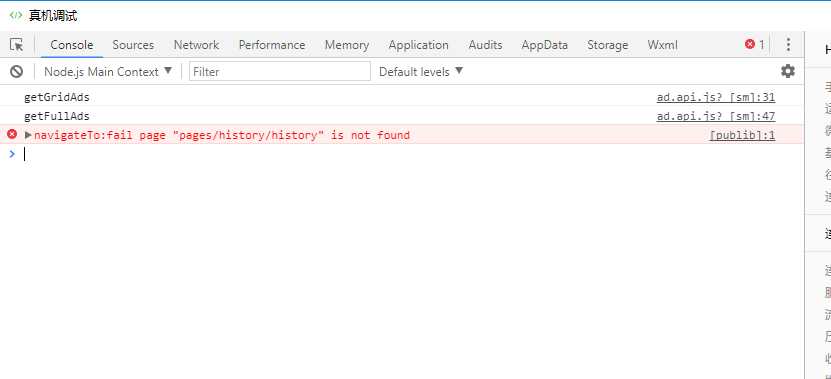Open the AppData tab
The height and width of the screenshot is (379, 831).
click(x=544, y=45)
